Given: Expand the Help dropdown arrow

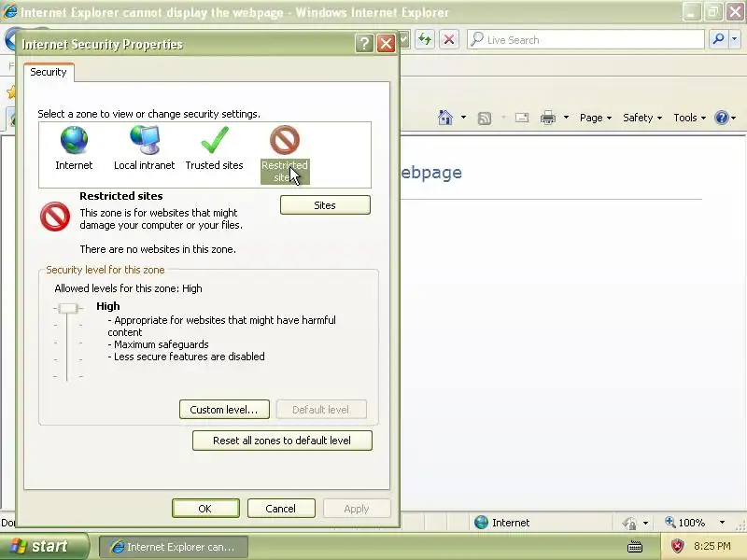Looking at the screenshot, I should 734,119.
